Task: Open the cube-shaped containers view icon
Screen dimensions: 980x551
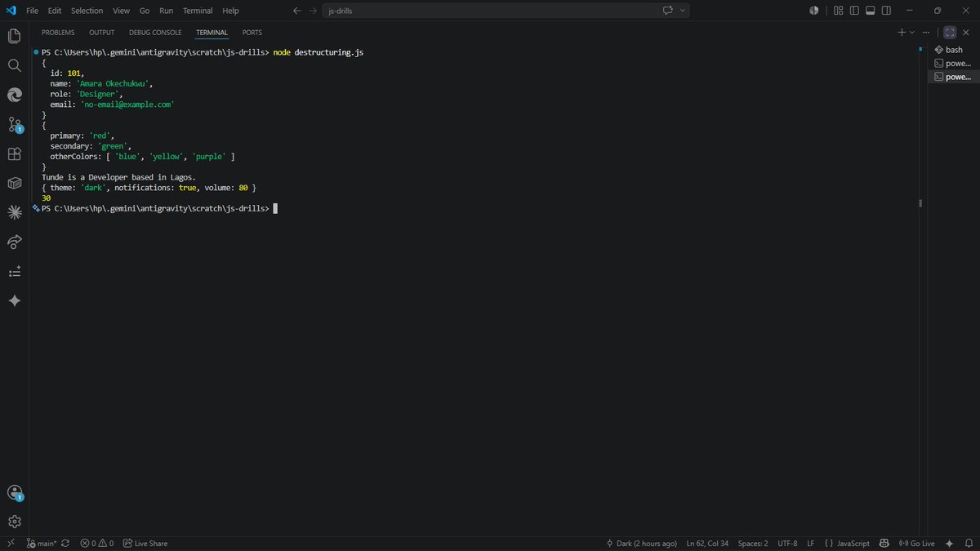Action: click(14, 183)
